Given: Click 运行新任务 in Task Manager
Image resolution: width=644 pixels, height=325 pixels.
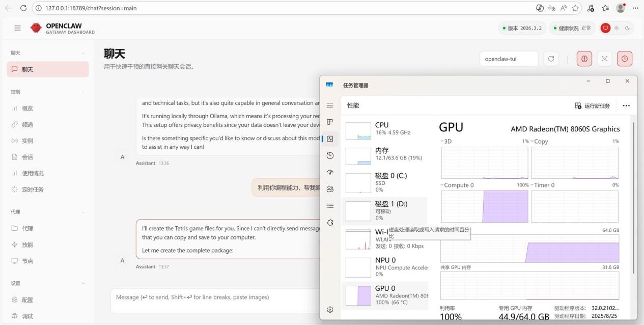Looking at the screenshot, I should click(x=592, y=105).
